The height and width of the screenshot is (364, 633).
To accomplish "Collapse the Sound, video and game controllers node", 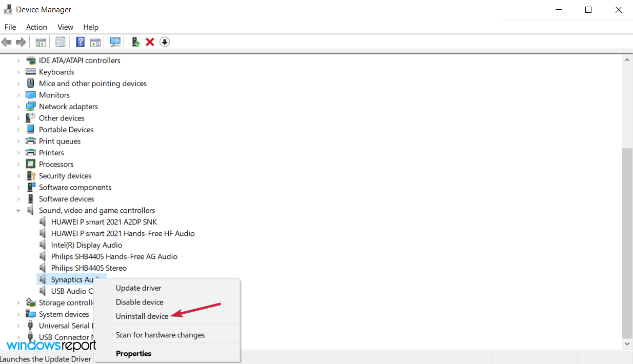I will point(18,210).
